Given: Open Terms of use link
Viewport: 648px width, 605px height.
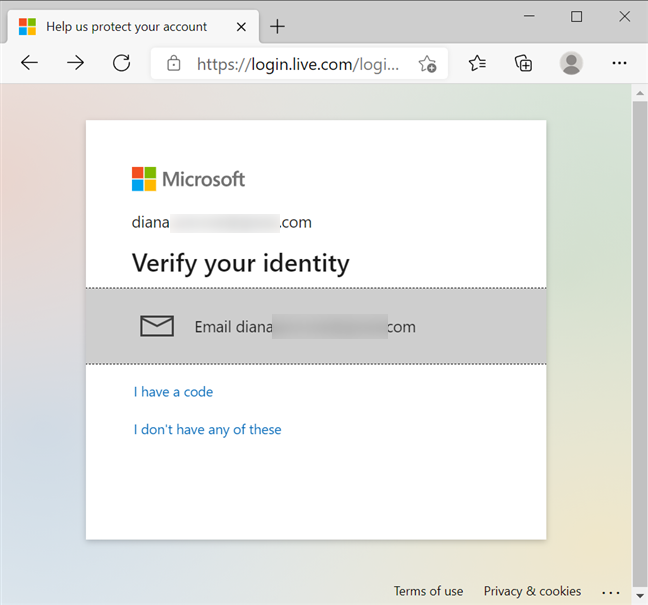Looking at the screenshot, I should click(x=428, y=591).
